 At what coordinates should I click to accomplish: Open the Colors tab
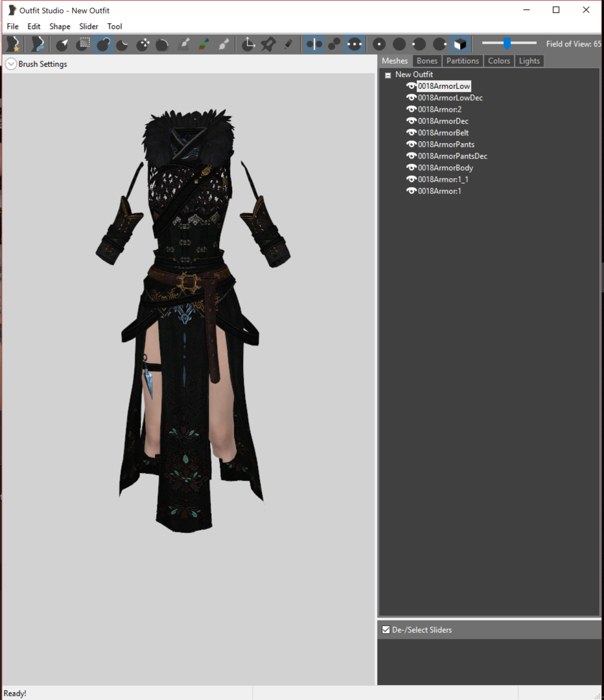point(498,61)
